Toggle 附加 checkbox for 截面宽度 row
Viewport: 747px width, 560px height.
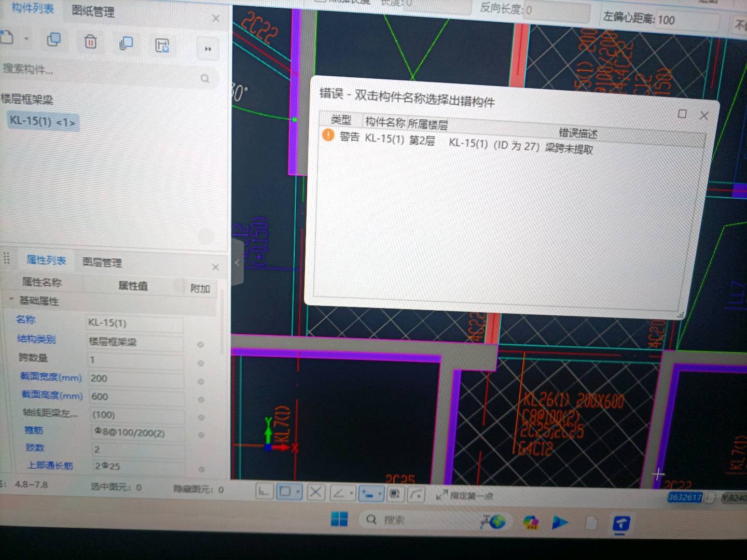click(201, 382)
